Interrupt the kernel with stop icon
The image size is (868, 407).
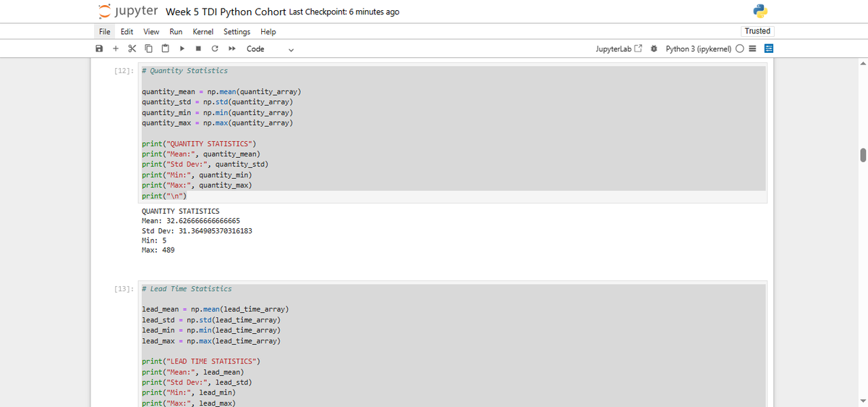197,49
